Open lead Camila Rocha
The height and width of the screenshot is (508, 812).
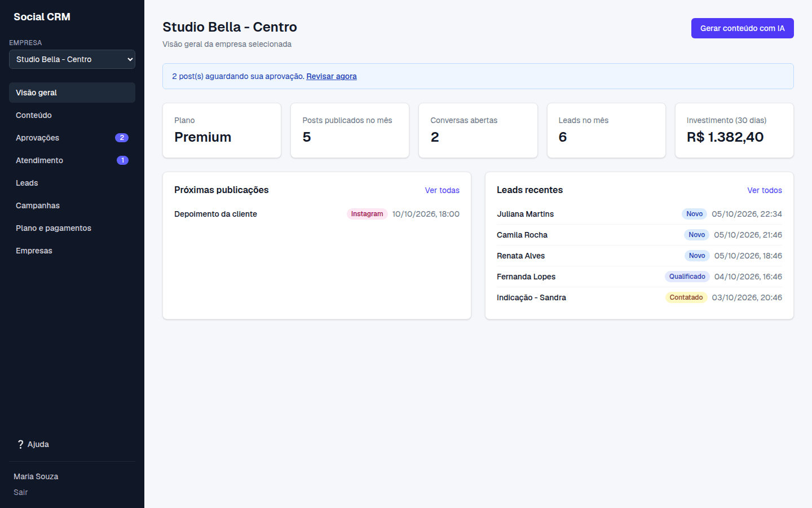(522, 235)
